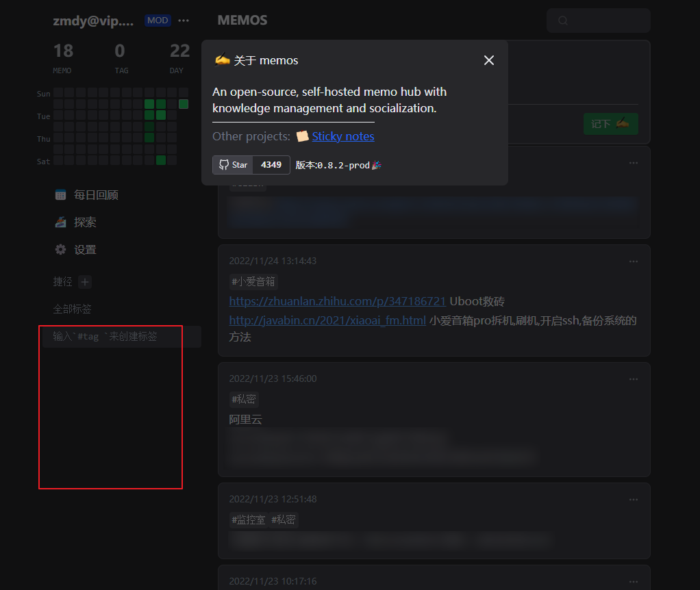Screen dimensions: 700x590
Task: Open 每日回顾 daily review
Action: tap(96, 195)
